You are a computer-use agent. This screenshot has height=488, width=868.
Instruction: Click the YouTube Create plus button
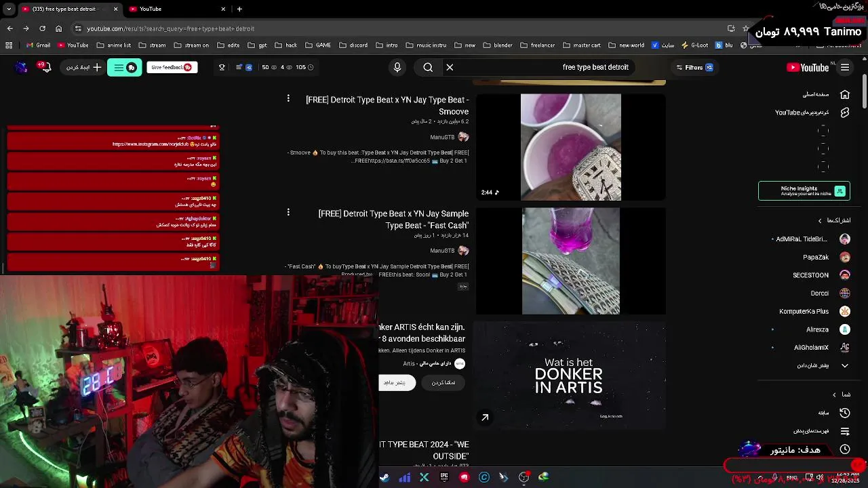84,67
